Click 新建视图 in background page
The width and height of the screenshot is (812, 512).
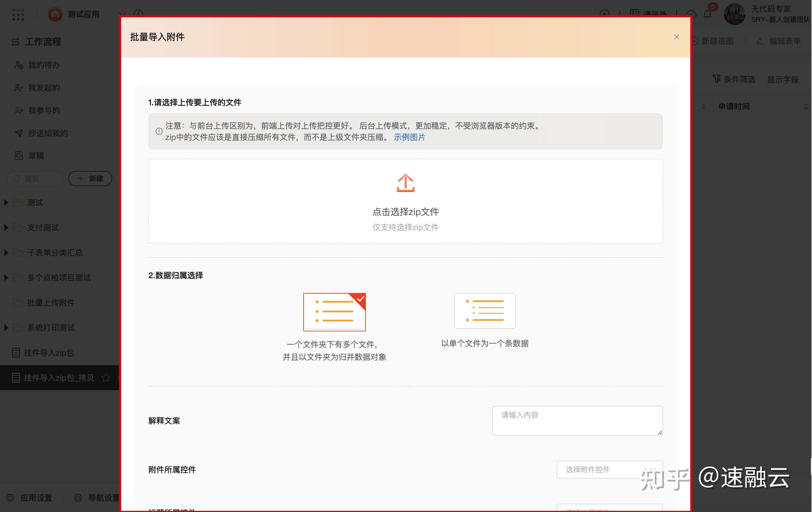click(x=713, y=41)
